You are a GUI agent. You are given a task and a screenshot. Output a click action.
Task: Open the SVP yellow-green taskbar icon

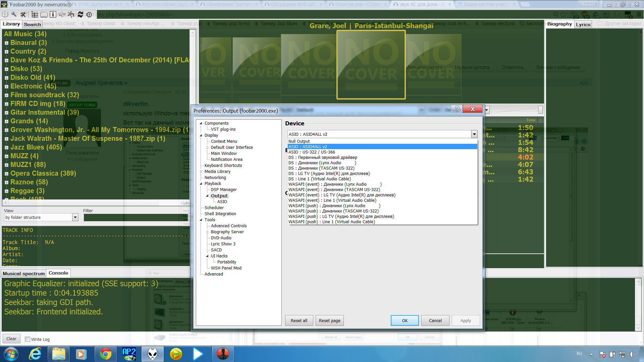pyautogui.click(x=176, y=354)
